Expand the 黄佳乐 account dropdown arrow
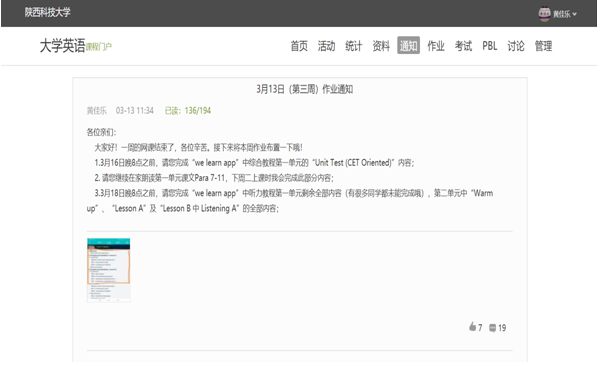 [x=575, y=14]
